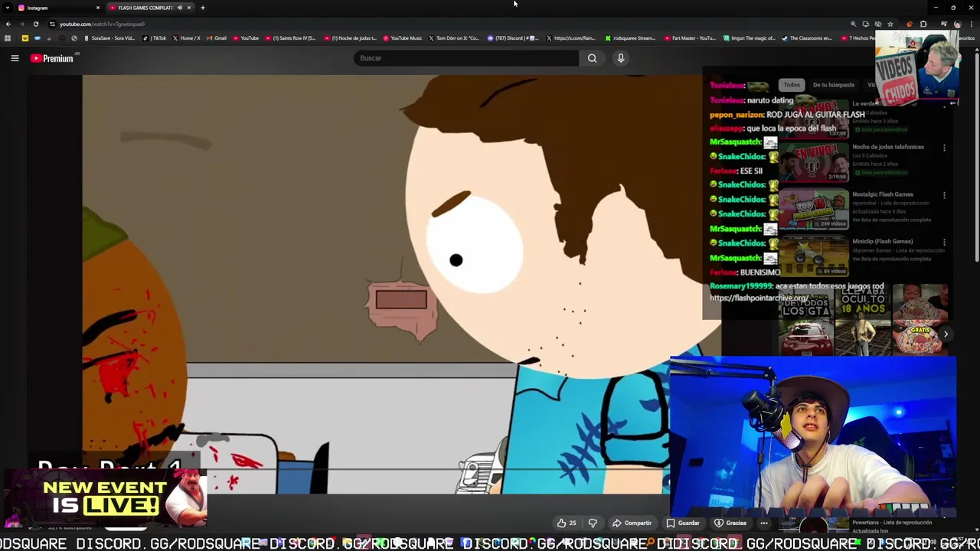Open Chrome three-dot menu
This screenshot has width=980, height=551.
971,24
